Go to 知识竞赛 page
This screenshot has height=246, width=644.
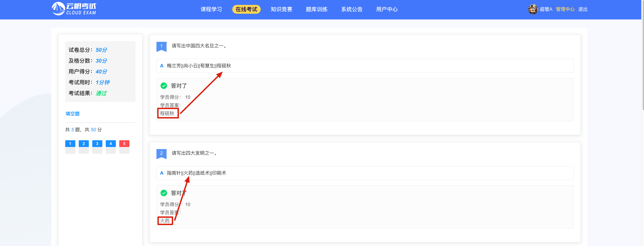click(281, 9)
